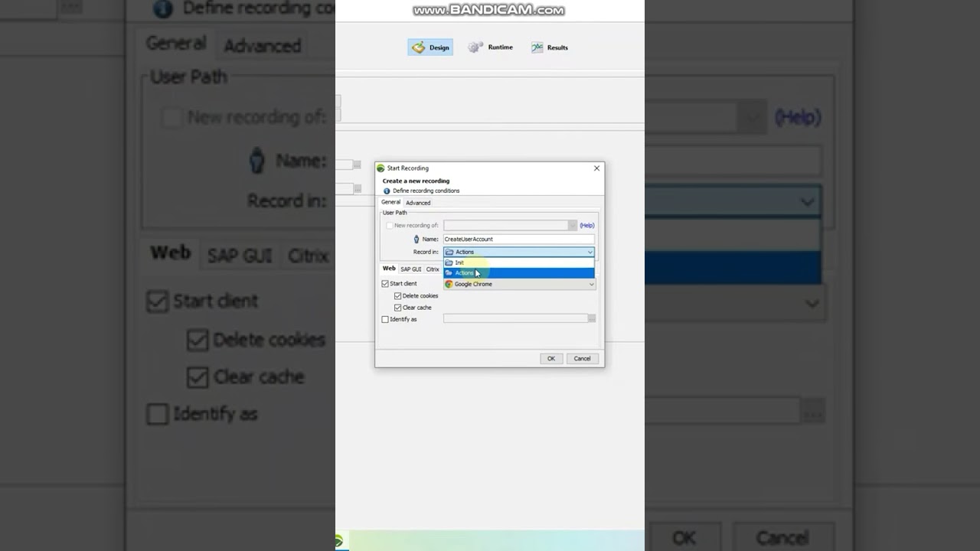The width and height of the screenshot is (980, 551).
Task: Click the browse button beside Identify as
Action: [592, 318]
